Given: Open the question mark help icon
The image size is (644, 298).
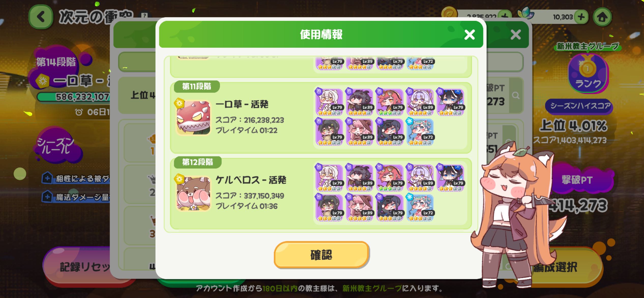Looking at the screenshot, I should pyautogui.click(x=144, y=15).
